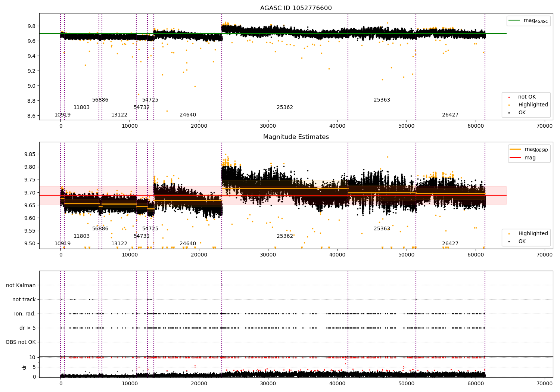The height and width of the screenshot is (392, 560).
Task: Click OBSID label 26427 in top plot
Action: [450, 115]
